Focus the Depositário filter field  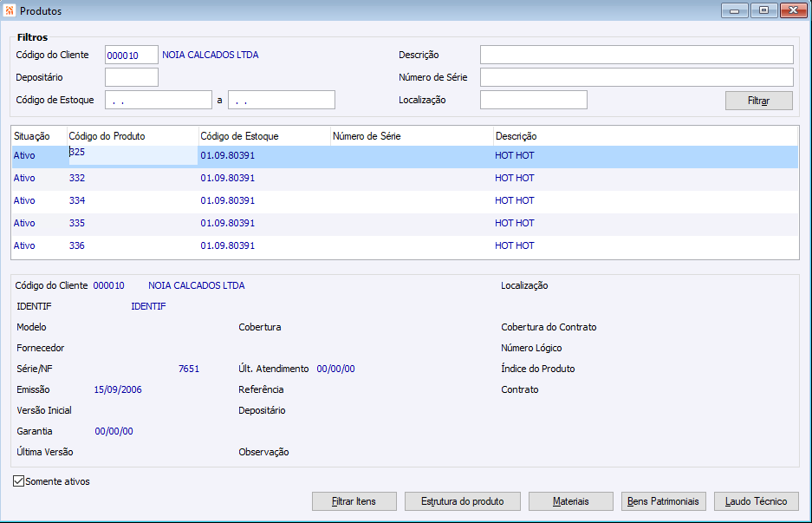pos(132,77)
